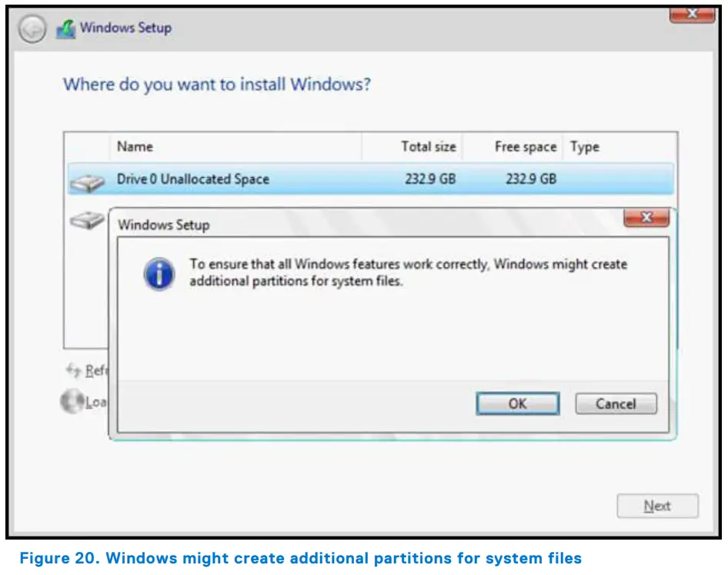Click the information icon in the warning dialog
The image size is (728, 575).
160,272
